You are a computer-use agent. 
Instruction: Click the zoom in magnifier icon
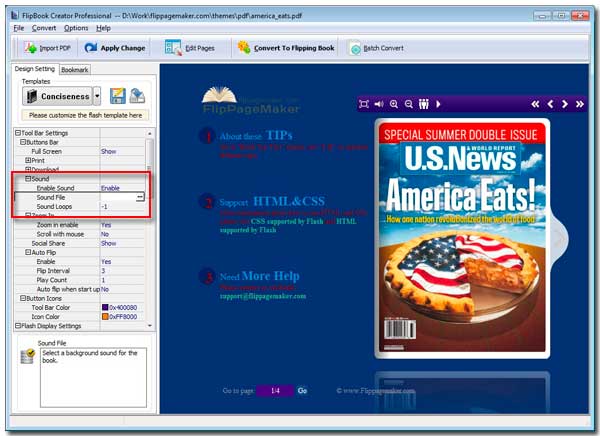(394, 104)
